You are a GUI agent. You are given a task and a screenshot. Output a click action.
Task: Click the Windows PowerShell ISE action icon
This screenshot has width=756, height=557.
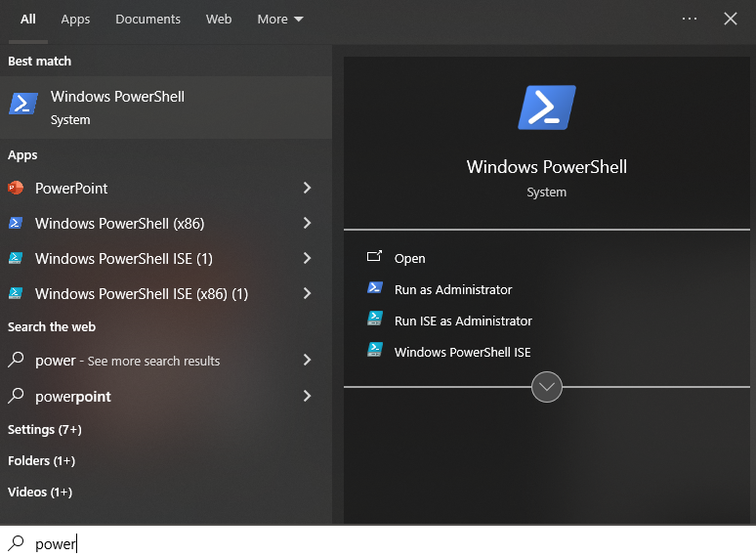(x=375, y=350)
